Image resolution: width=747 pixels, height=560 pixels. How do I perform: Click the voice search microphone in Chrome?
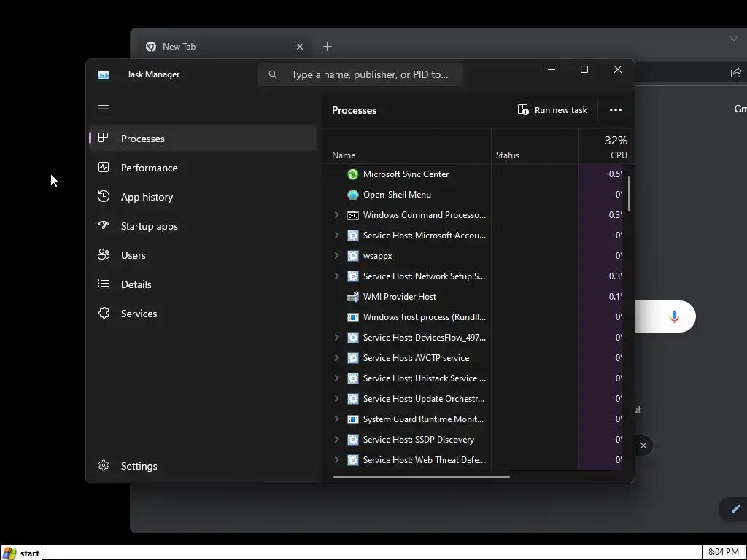click(674, 316)
